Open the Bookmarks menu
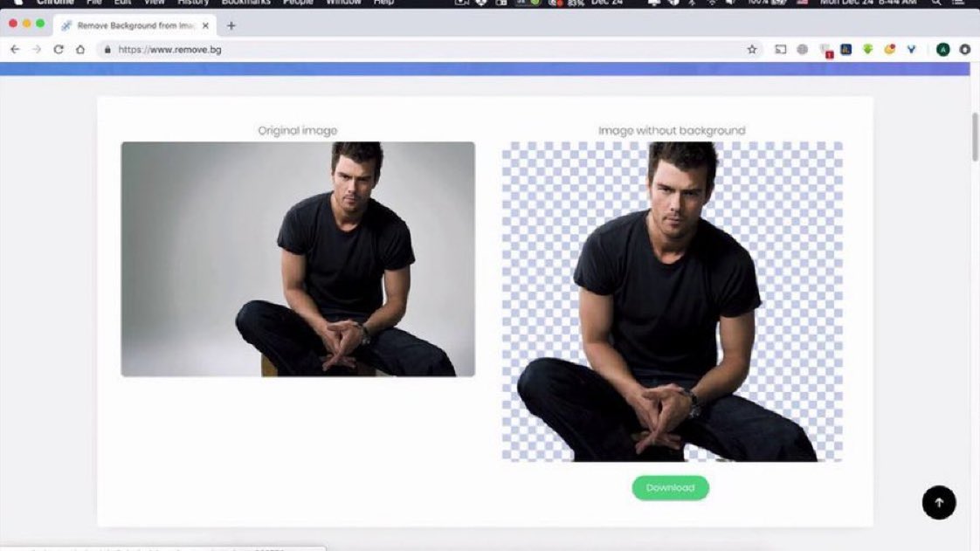The width and height of the screenshot is (980, 551). click(x=245, y=3)
